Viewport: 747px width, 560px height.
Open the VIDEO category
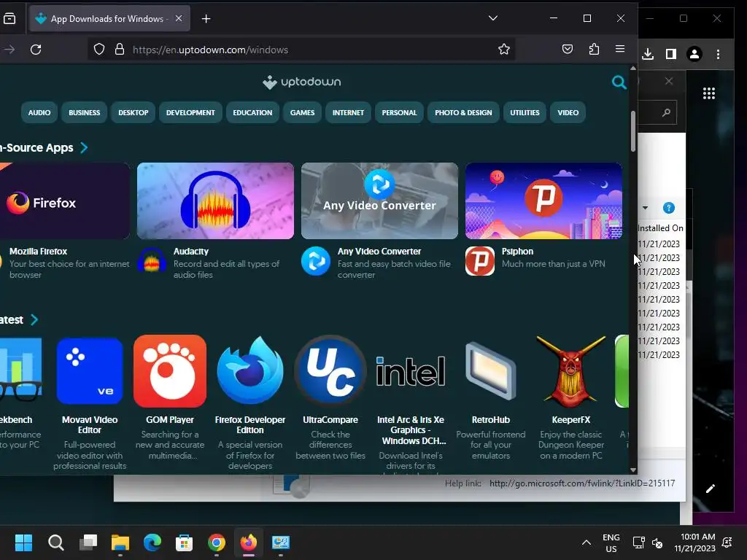(568, 113)
